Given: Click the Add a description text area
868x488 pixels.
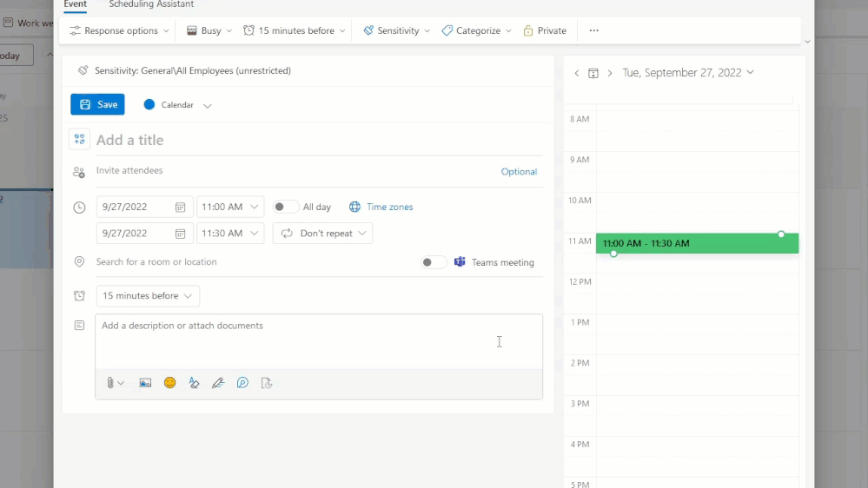Looking at the screenshot, I should (x=319, y=341).
